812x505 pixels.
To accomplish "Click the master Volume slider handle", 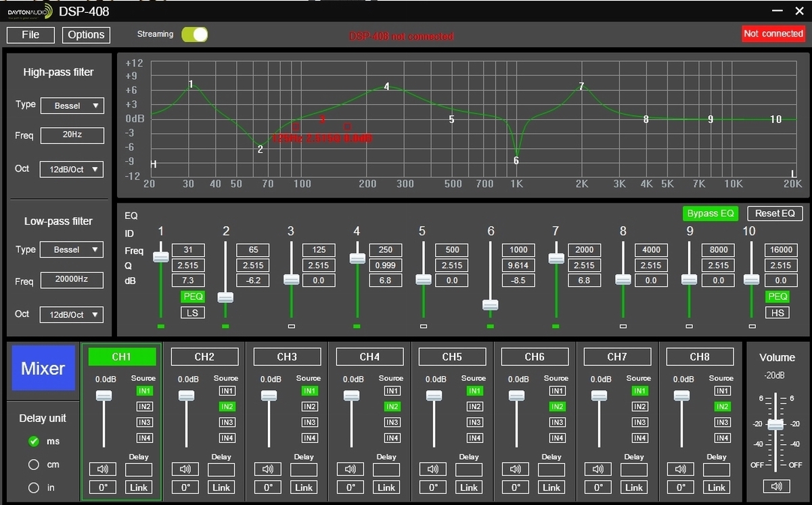I will (775, 424).
